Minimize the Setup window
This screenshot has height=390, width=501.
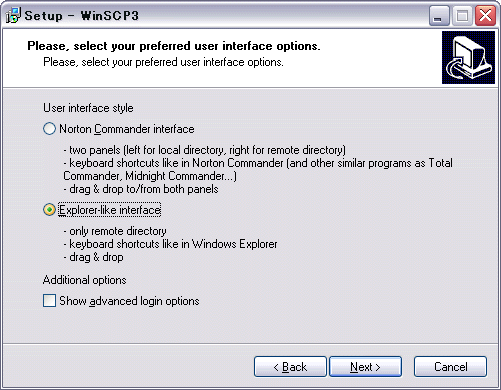[439, 16]
